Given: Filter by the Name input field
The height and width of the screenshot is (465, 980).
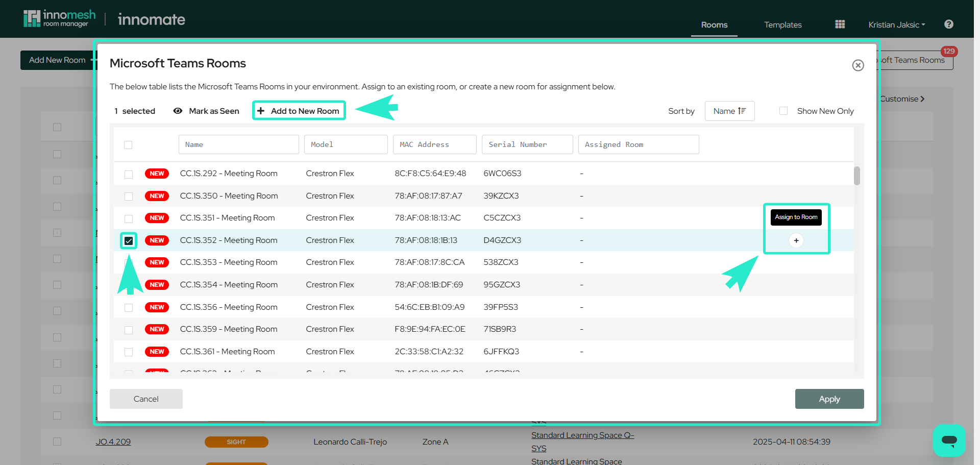Looking at the screenshot, I should point(238,144).
